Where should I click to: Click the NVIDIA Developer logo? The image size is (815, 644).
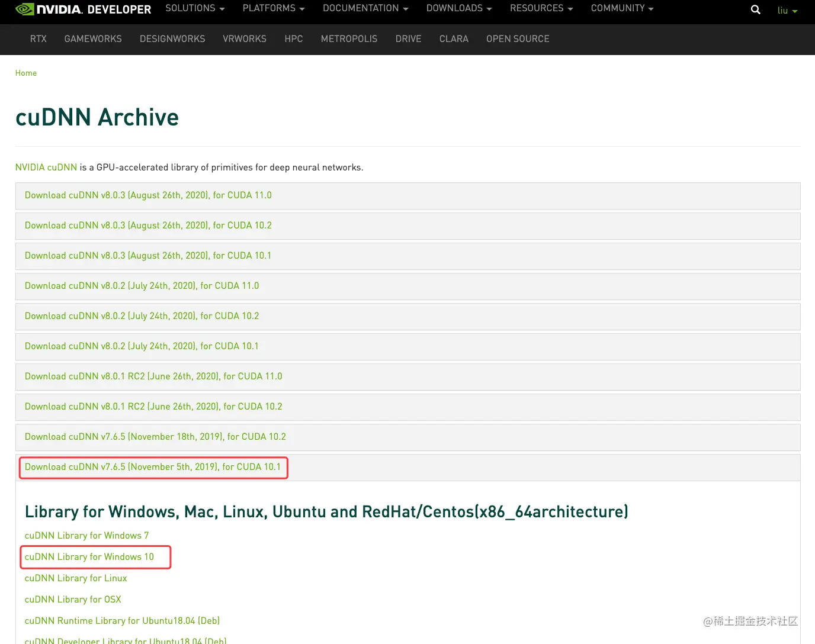tap(84, 9)
